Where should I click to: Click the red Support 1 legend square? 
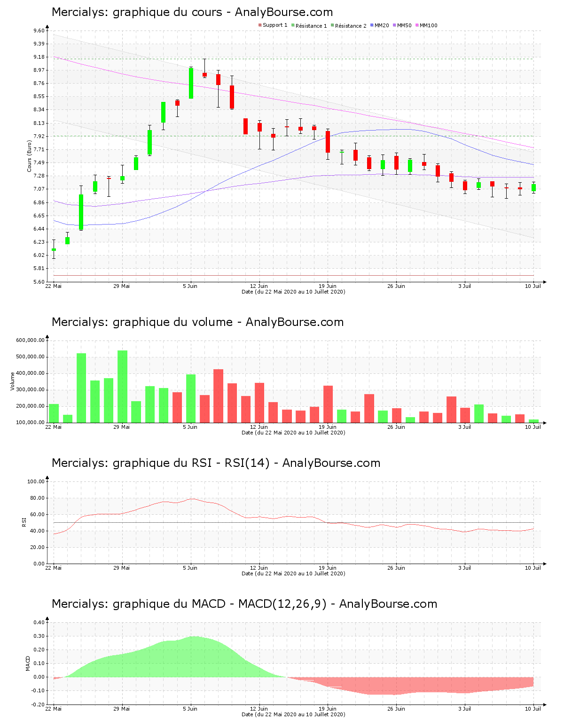[260, 25]
